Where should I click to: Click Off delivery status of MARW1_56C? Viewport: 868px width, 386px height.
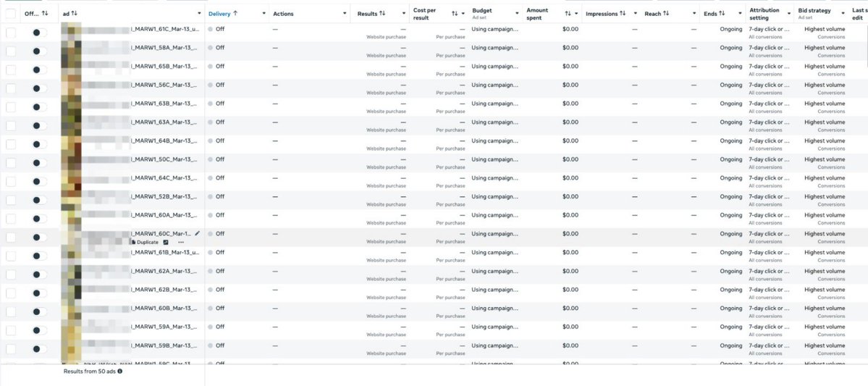tap(220, 85)
